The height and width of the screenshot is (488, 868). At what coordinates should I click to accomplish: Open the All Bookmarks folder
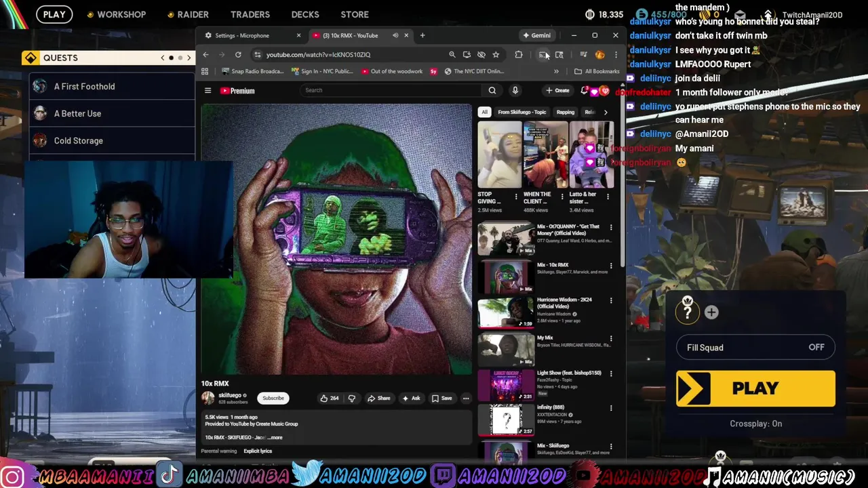(x=597, y=71)
